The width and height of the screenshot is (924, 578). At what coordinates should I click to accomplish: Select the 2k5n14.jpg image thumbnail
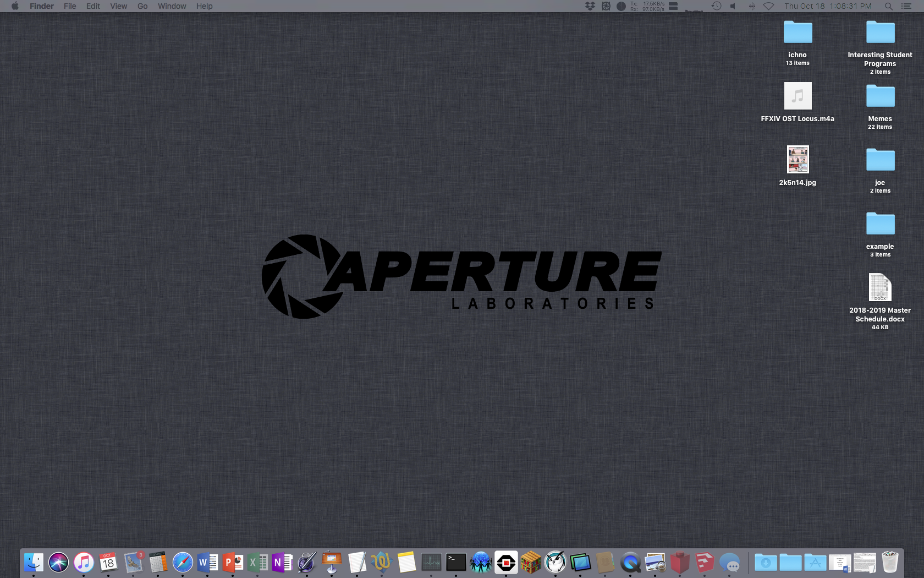pyautogui.click(x=798, y=160)
